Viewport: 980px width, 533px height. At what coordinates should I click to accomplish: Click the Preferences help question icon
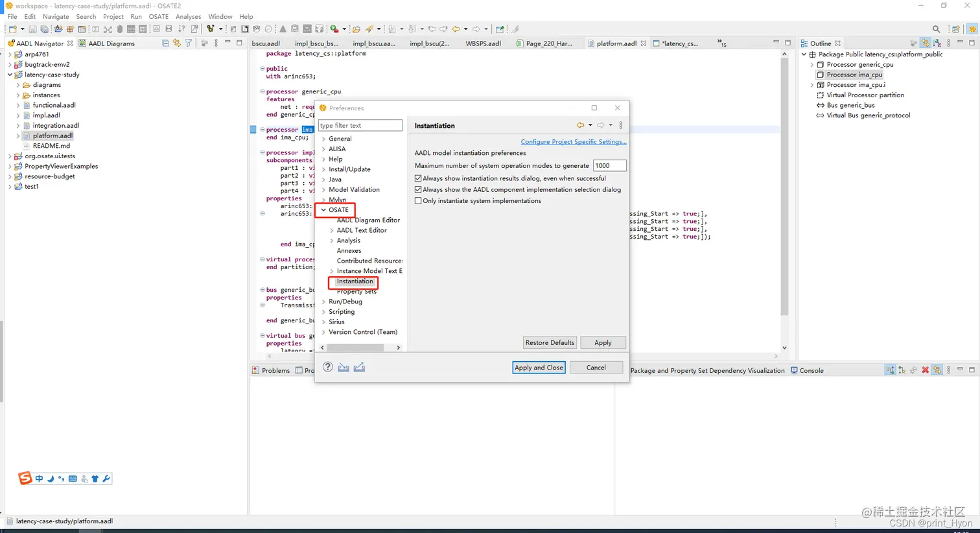click(328, 367)
